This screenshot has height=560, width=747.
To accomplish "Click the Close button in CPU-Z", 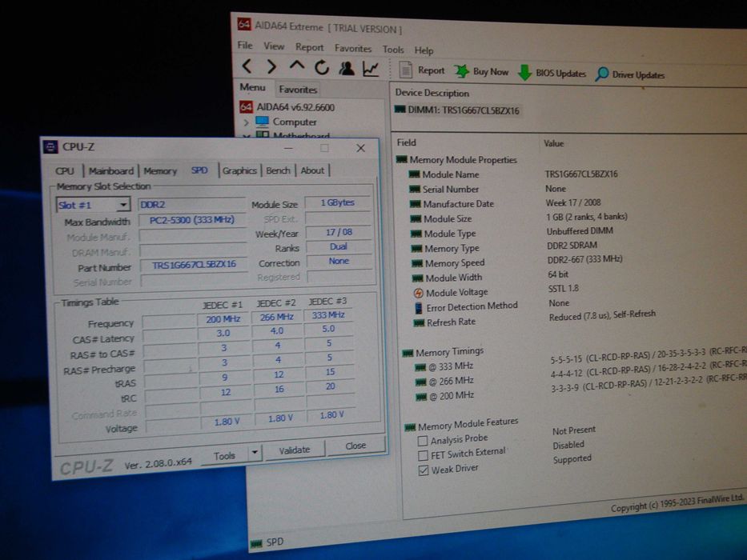I will click(355, 446).
